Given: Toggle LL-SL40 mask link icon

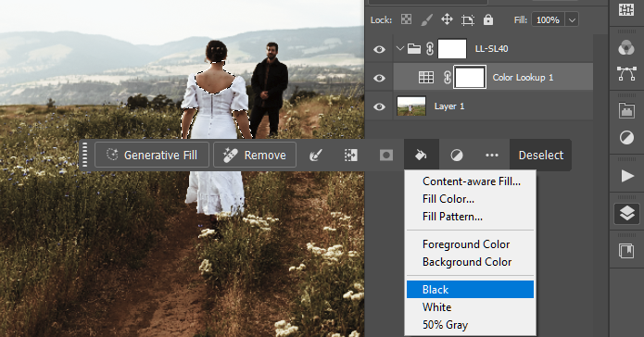Looking at the screenshot, I should 430,49.
